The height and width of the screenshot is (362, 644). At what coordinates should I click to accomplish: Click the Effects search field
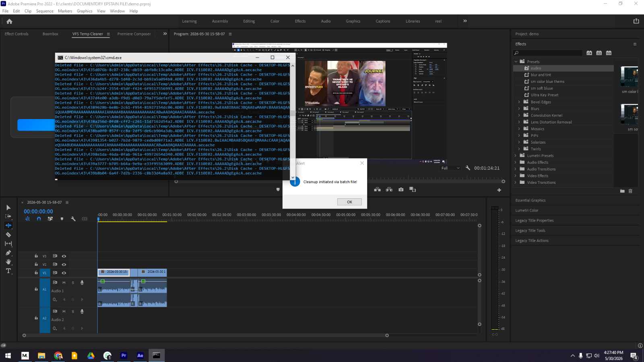tap(548, 53)
